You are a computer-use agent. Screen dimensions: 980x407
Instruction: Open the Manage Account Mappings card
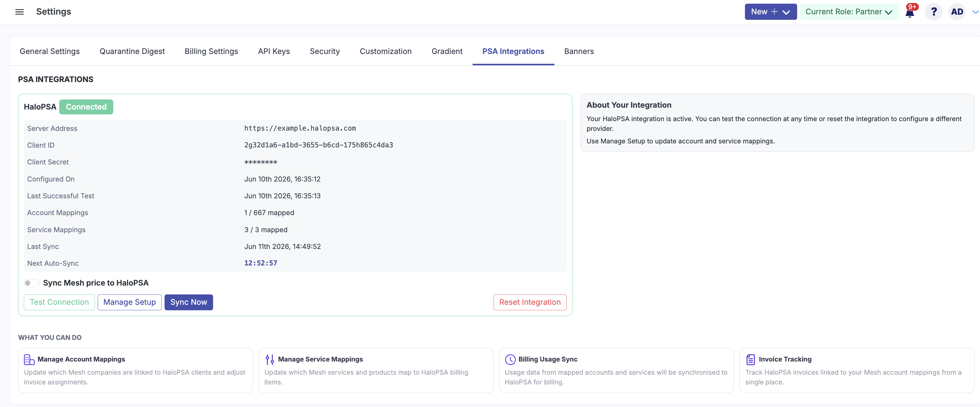click(136, 370)
